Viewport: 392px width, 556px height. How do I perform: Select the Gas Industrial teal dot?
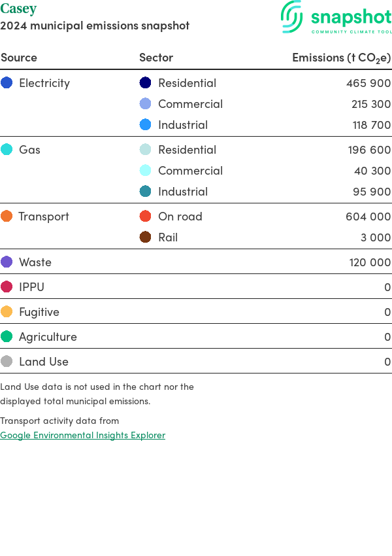point(146,192)
